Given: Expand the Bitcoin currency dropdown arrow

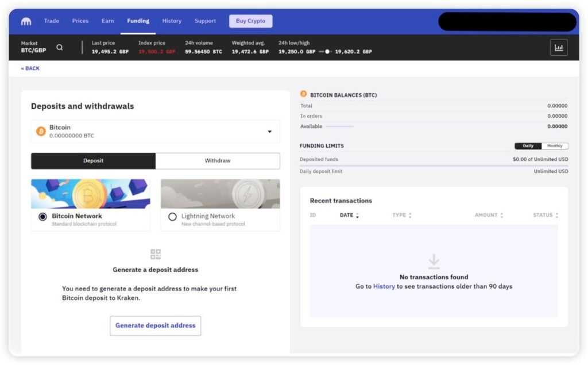Looking at the screenshot, I should point(269,132).
